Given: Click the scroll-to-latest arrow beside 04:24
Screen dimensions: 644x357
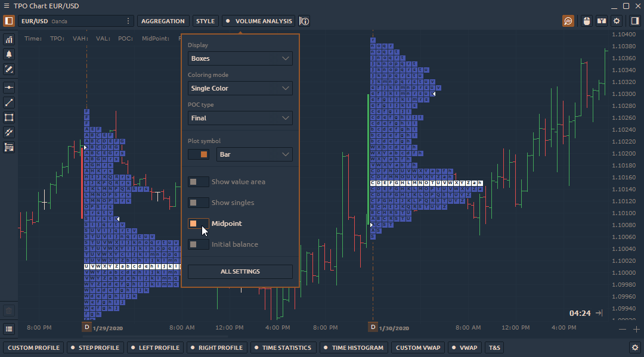Looking at the screenshot, I should 599,313.
